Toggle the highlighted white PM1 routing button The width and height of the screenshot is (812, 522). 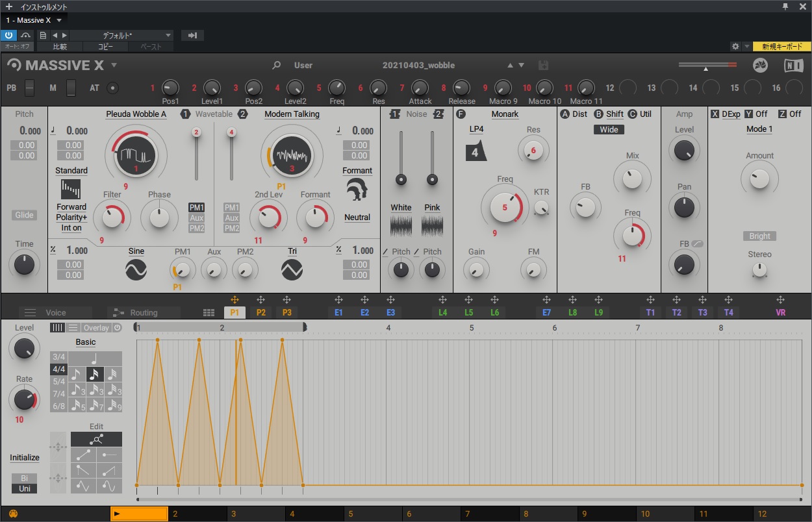coord(196,207)
